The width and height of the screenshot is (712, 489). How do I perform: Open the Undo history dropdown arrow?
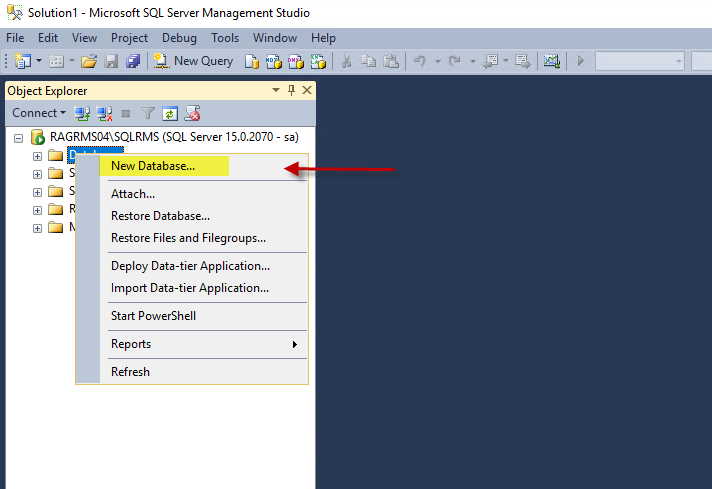[x=438, y=61]
